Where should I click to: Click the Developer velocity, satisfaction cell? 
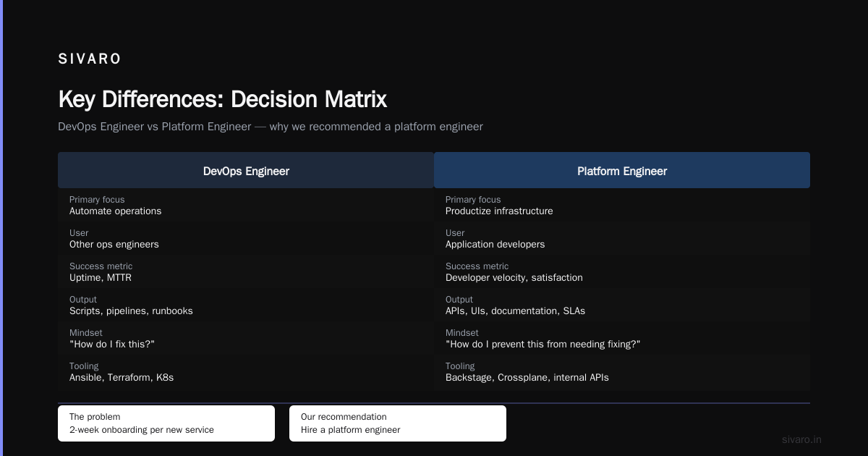[x=622, y=272]
